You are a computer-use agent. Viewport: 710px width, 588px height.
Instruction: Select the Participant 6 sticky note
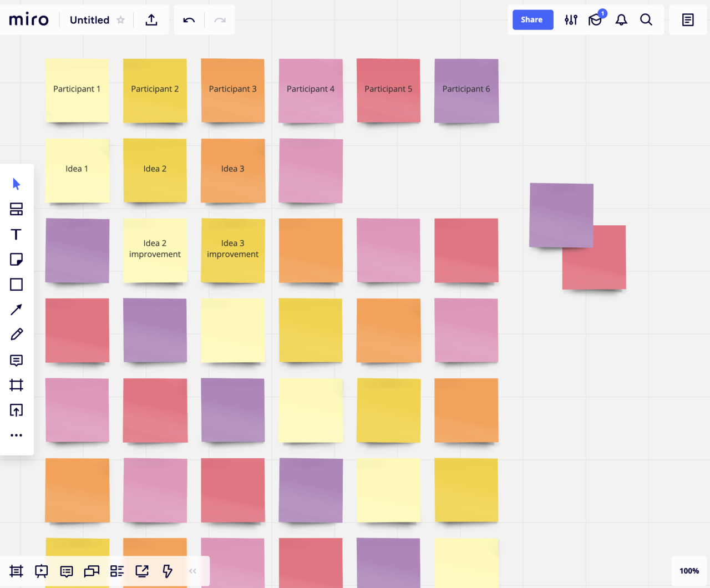(466, 90)
